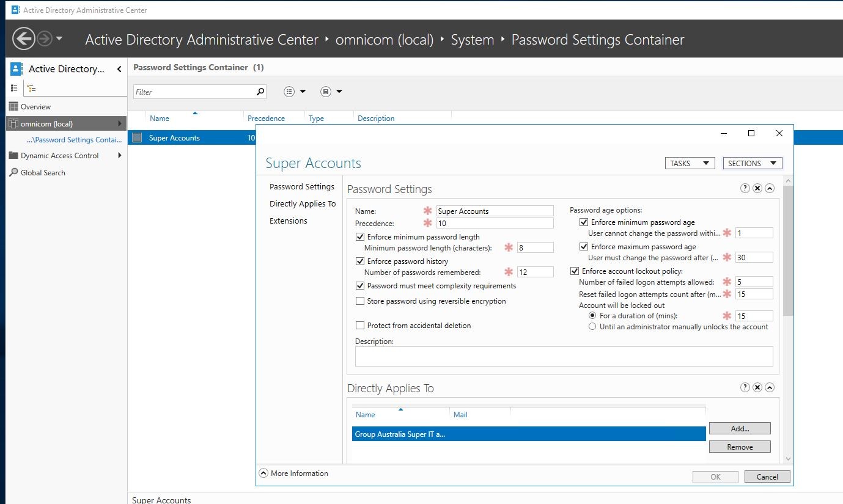Select Overview in navigation pane

[x=35, y=106]
